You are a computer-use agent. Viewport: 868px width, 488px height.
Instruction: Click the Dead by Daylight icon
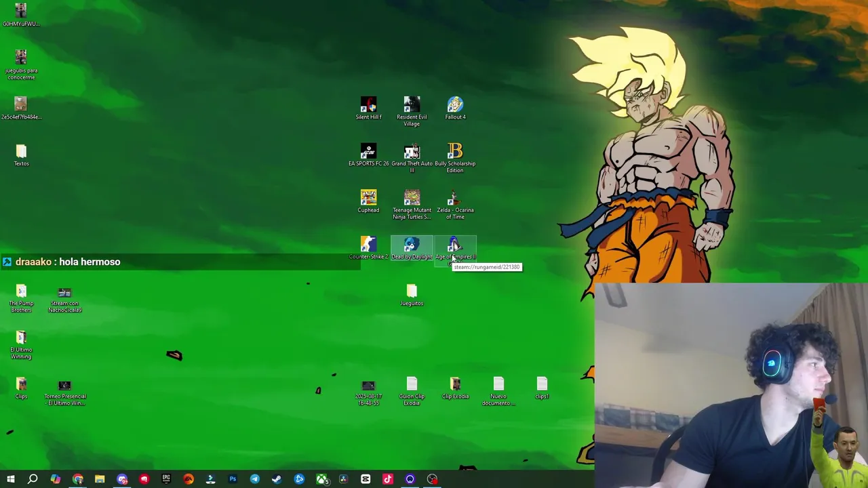412,249
